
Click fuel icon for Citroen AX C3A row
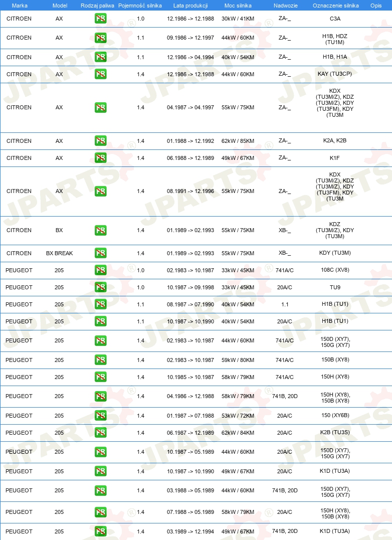pos(100,19)
